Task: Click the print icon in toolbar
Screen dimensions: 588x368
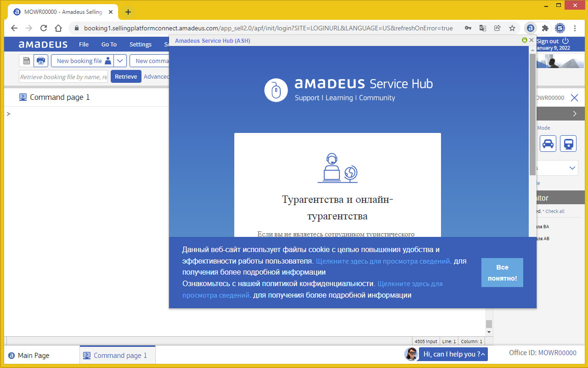Action: [x=41, y=61]
